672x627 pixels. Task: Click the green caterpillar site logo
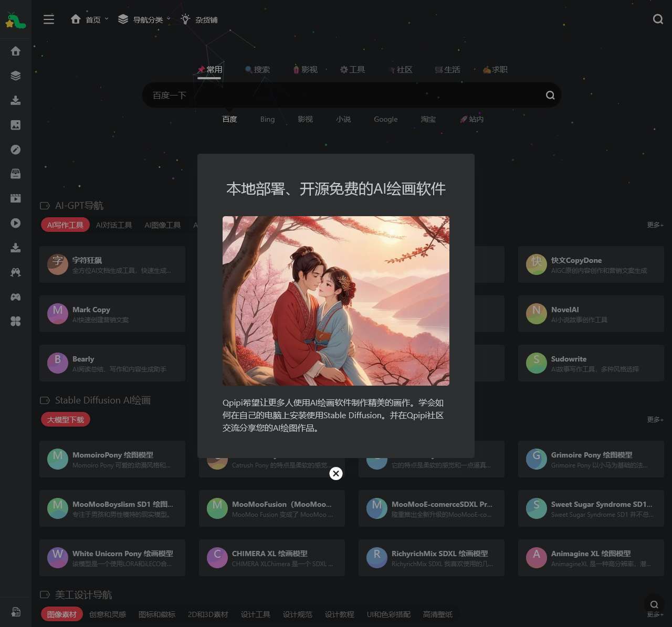[x=15, y=20]
